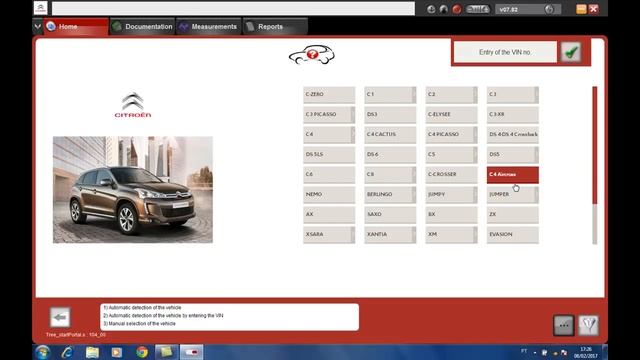The height and width of the screenshot is (360, 640).
Task: Click the Entry of the VIN no. field
Action: (505, 52)
